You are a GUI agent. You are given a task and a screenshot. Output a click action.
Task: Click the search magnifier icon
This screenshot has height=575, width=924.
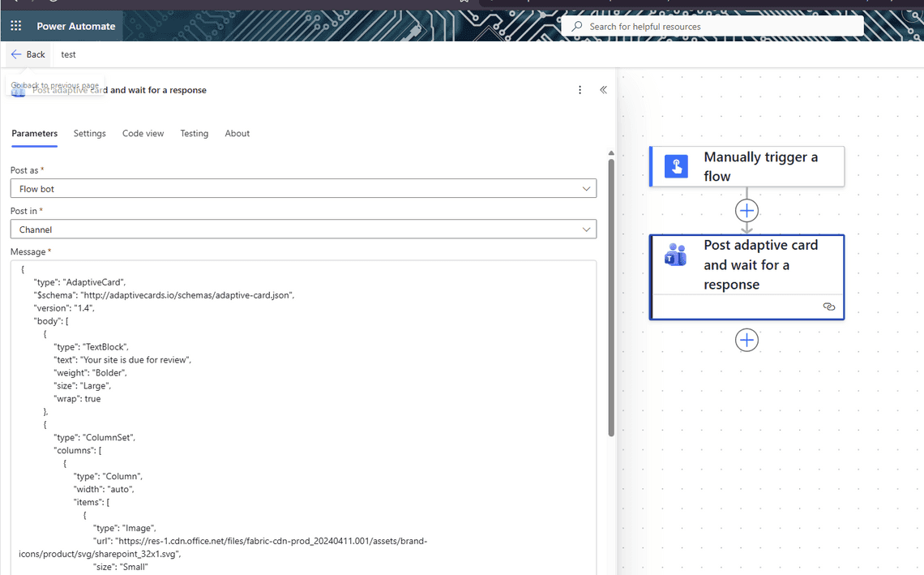click(577, 27)
